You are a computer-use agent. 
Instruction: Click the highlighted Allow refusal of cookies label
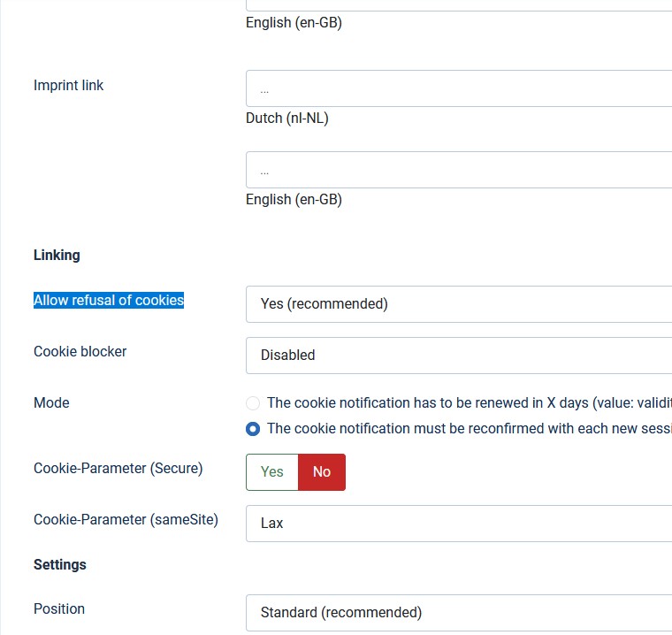(x=109, y=300)
